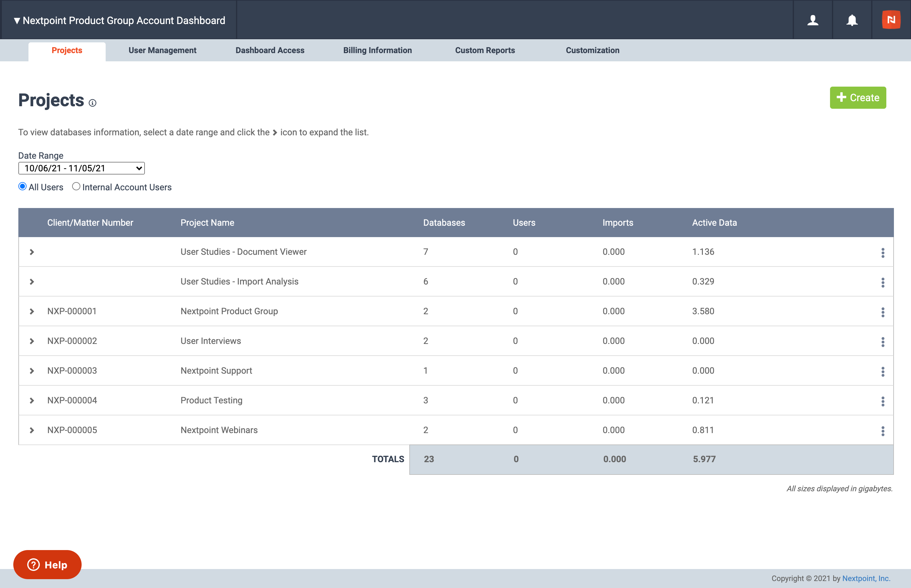The image size is (911, 588).
Task: Click the Client/Matter Number column header
Action: [x=90, y=223]
